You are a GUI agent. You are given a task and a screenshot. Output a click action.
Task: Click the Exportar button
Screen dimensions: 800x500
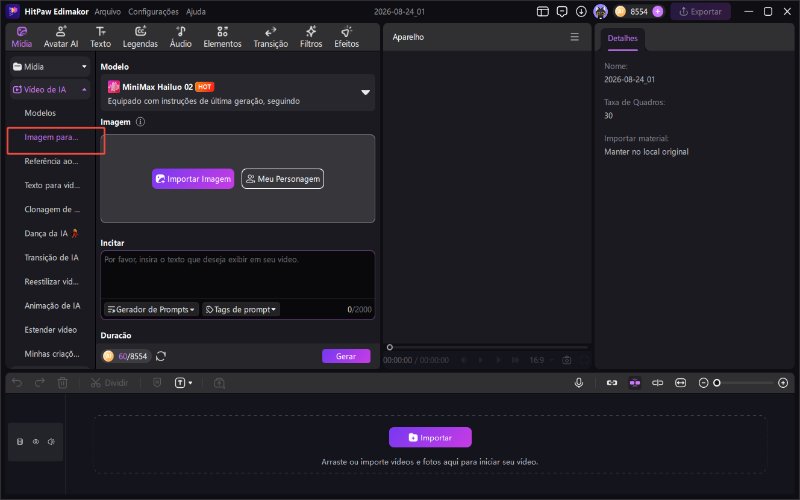[x=701, y=11]
